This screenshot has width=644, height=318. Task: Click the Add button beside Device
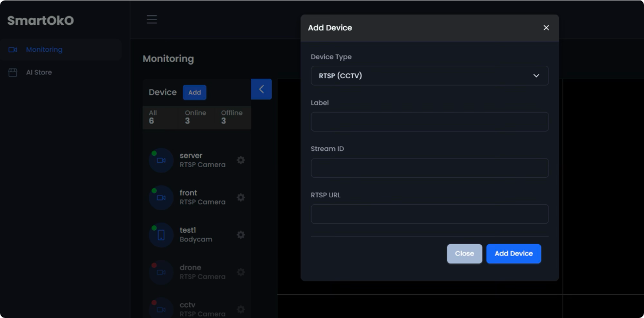click(x=195, y=92)
